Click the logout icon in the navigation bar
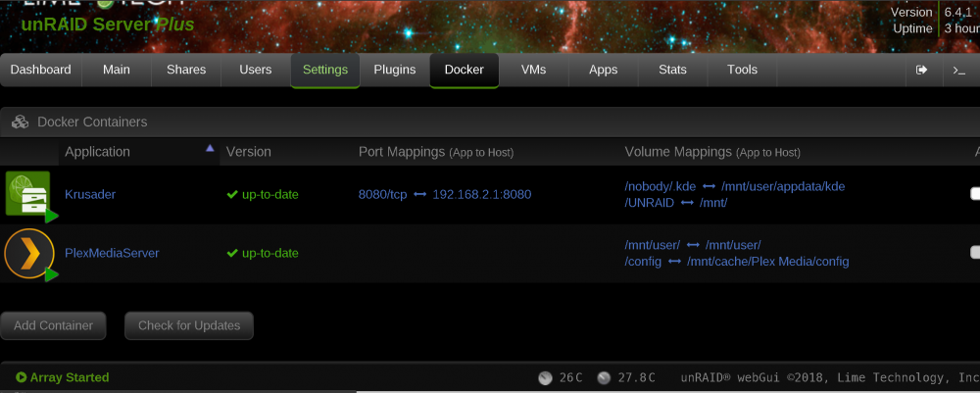The height and width of the screenshot is (393, 980). tap(921, 70)
